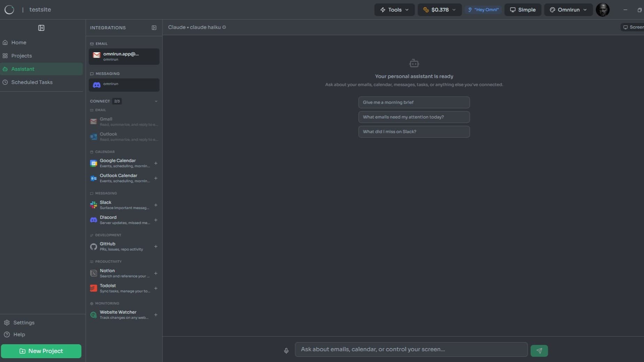Select the connected omnirun Discord account
This screenshot has width=644, height=362.
click(x=124, y=85)
